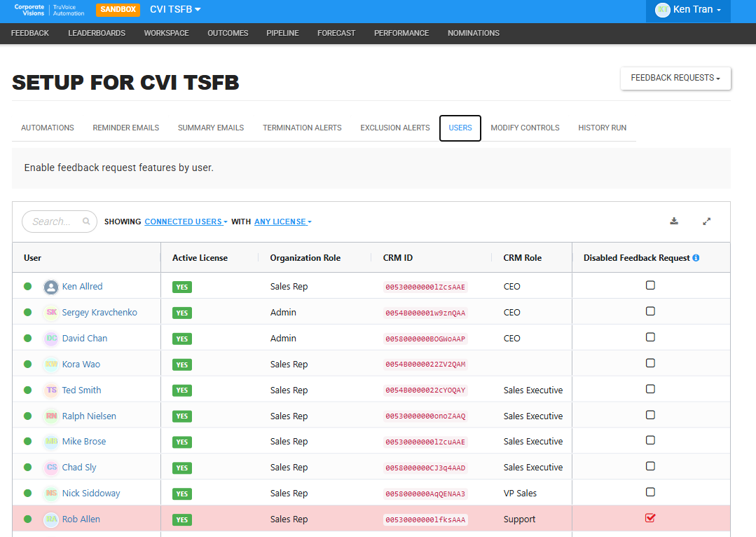The image size is (756, 537).
Task: Click Ken Allred's avatar icon
Action: (51, 287)
